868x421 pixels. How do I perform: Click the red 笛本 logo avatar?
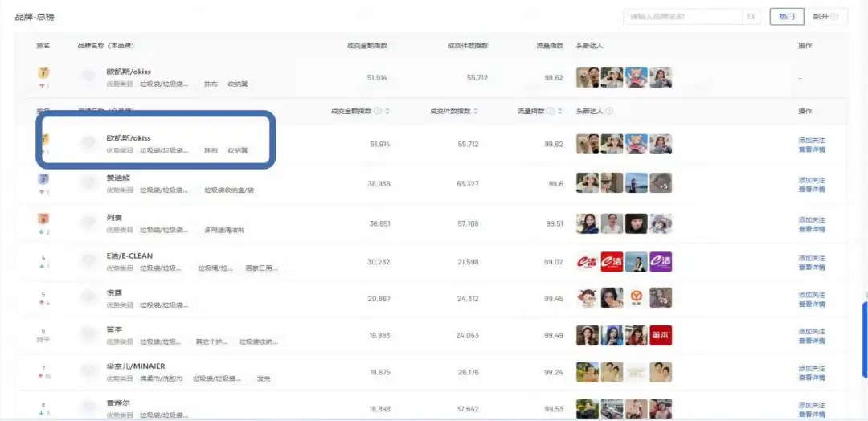661,335
